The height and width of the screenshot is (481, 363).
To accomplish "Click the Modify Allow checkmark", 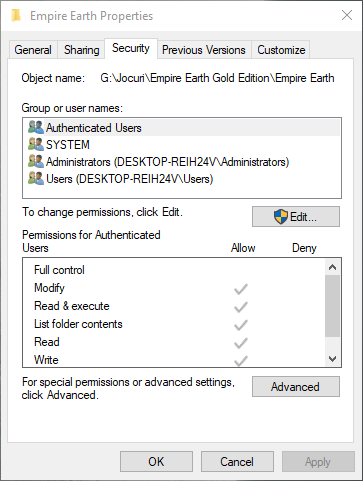I will [x=241, y=289].
